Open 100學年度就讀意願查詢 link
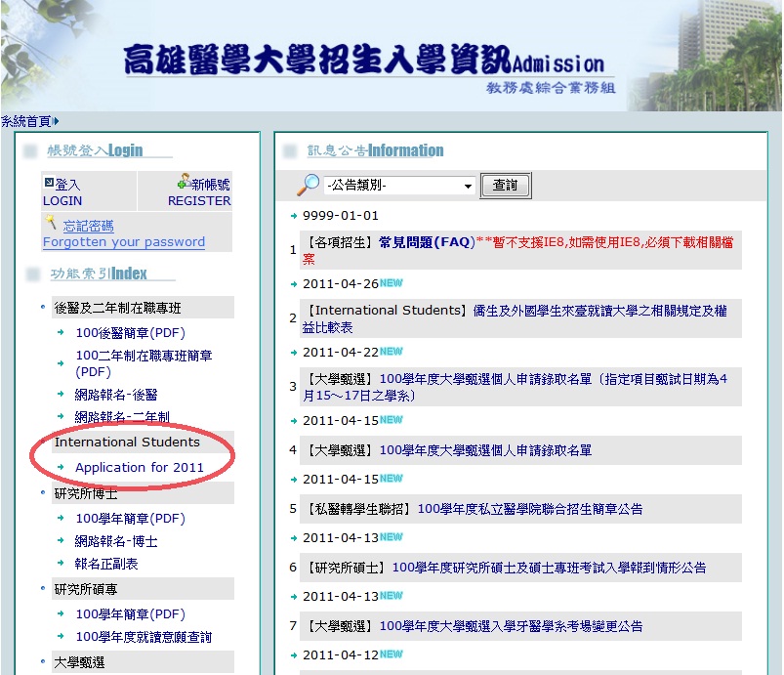784x675 pixels. point(144,637)
